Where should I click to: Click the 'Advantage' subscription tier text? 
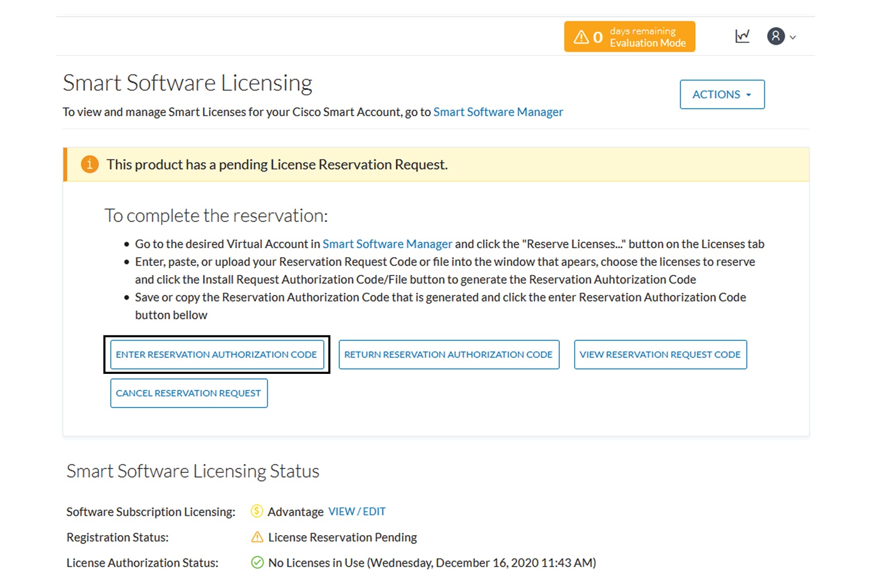pyautogui.click(x=295, y=512)
